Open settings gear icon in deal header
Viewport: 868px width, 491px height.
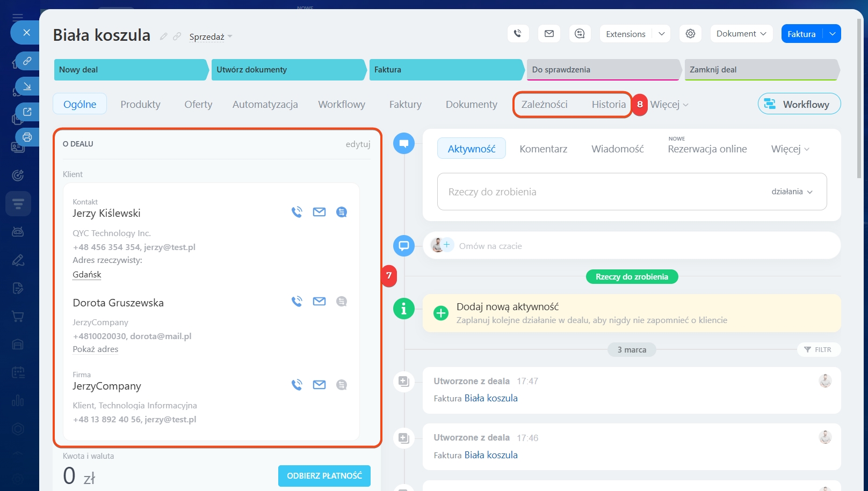click(x=690, y=34)
